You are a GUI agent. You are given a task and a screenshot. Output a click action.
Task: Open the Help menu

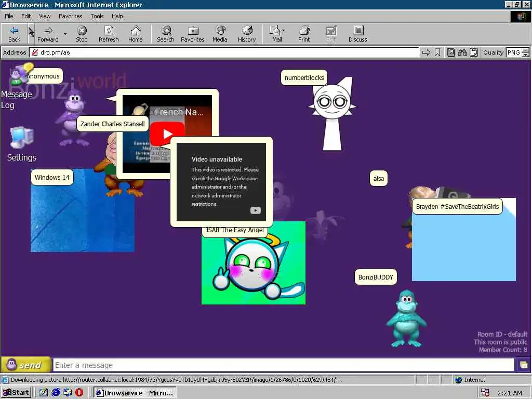[117, 16]
